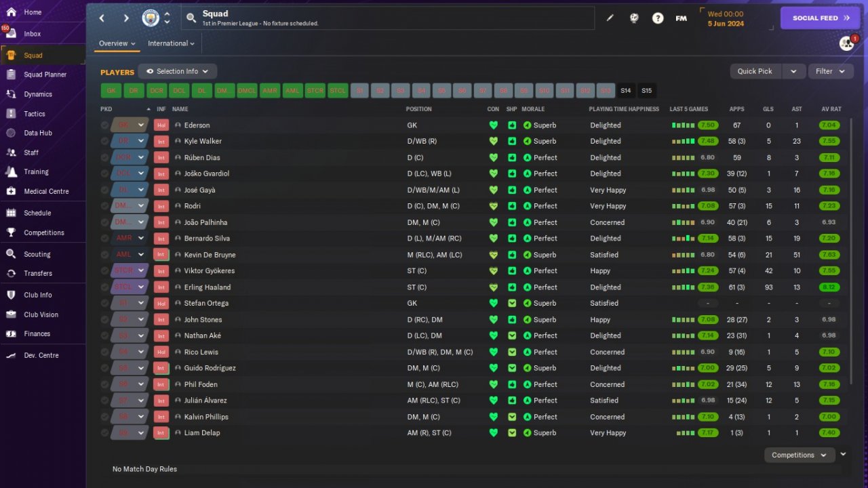Tick the selection circle for Erling Haaland
The image size is (868, 488).
tap(104, 287)
